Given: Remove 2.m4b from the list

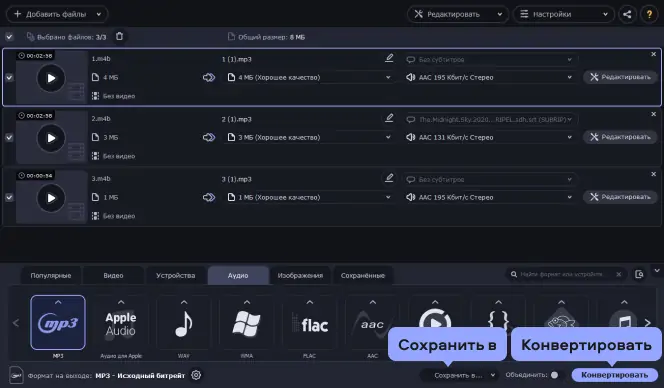Looking at the screenshot, I should 653,114.
